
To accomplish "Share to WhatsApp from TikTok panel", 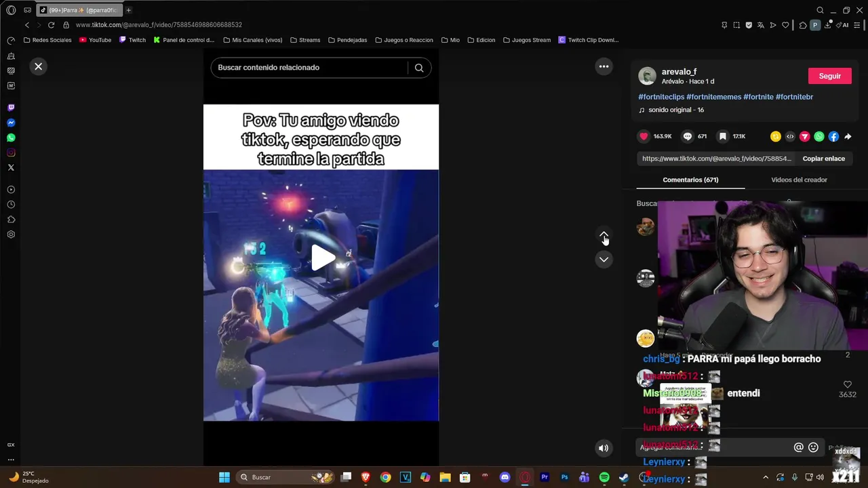I will (819, 136).
